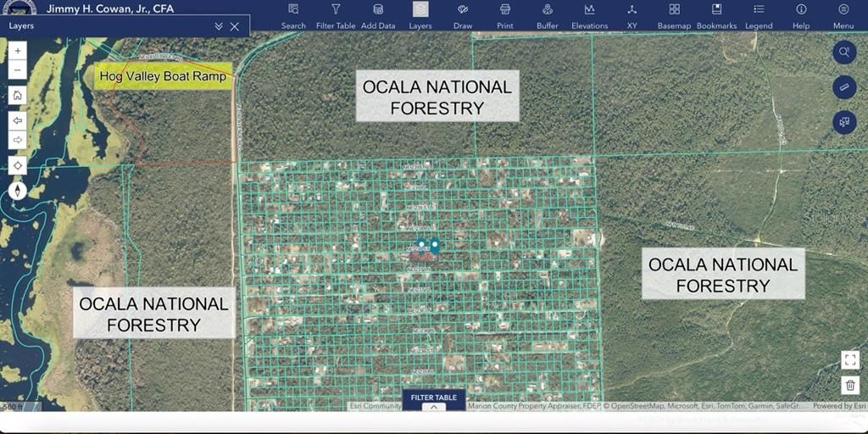Open the Print tool
Image resolution: width=868 pixels, height=434 pixels.
pyautogui.click(x=505, y=14)
